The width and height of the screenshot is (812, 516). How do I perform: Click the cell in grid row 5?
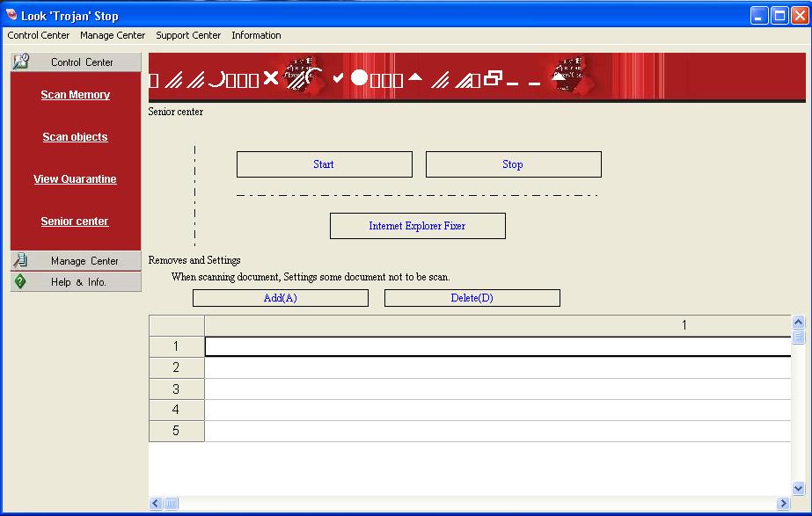pos(498,431)
